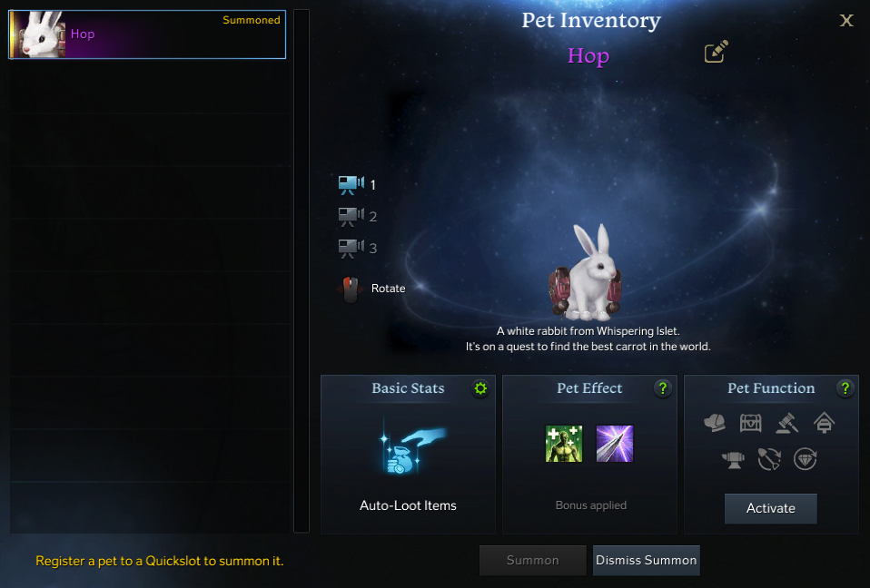Select the mailbox pet function icon
This screenshot has height=588, width=870.
824,423
